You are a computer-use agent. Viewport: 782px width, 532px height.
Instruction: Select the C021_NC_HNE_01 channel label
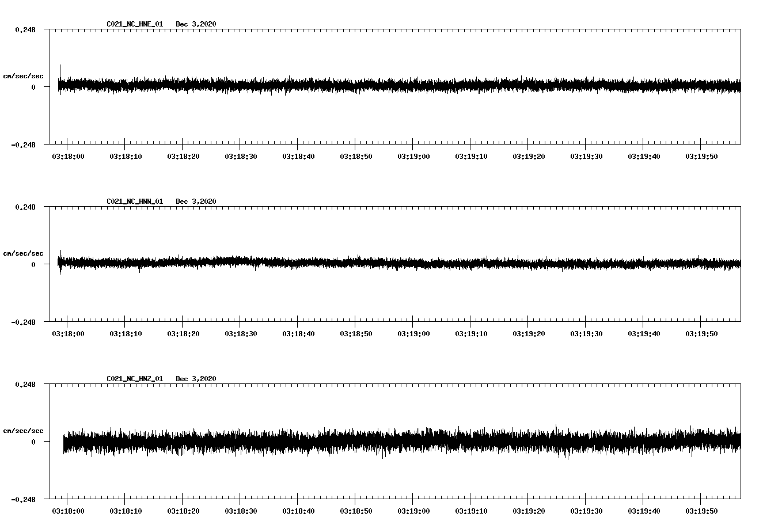[134, 24]
